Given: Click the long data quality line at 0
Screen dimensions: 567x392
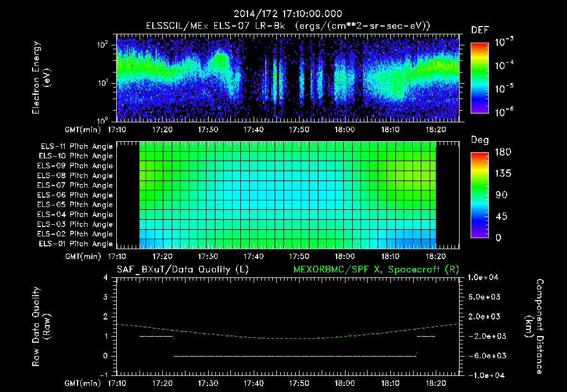Looking at the screenshot, I should (295, 356).
